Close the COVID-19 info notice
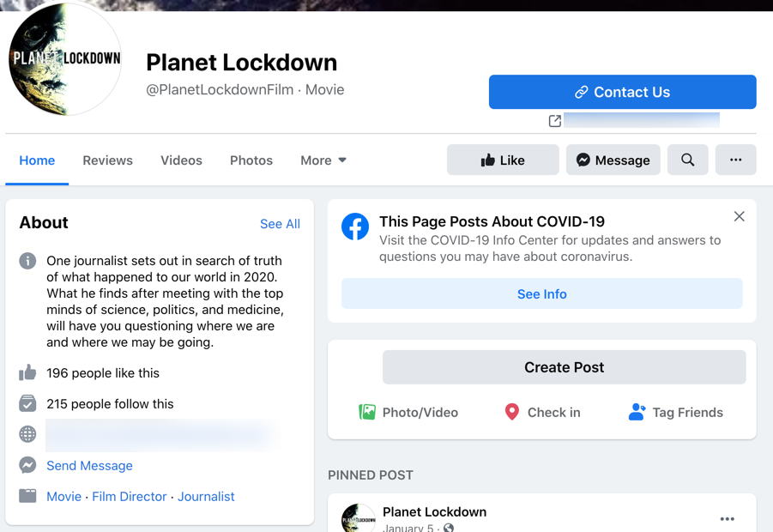Image resolution: width=773 pixels, height=532 pixels. click(x=739, y=216)
